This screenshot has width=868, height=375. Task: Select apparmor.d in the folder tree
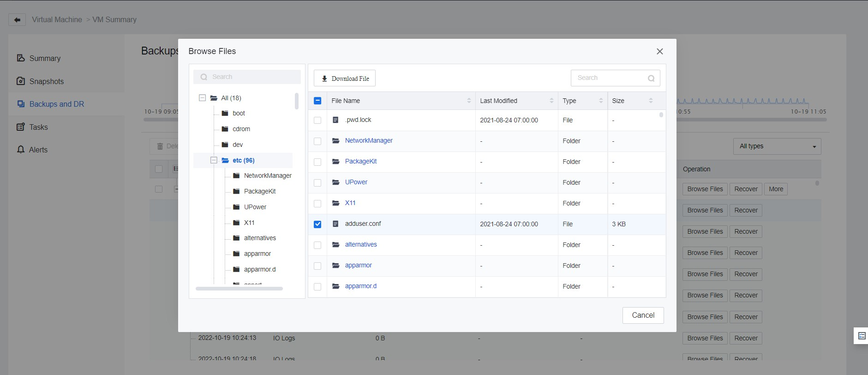click(x=260, y=269)
